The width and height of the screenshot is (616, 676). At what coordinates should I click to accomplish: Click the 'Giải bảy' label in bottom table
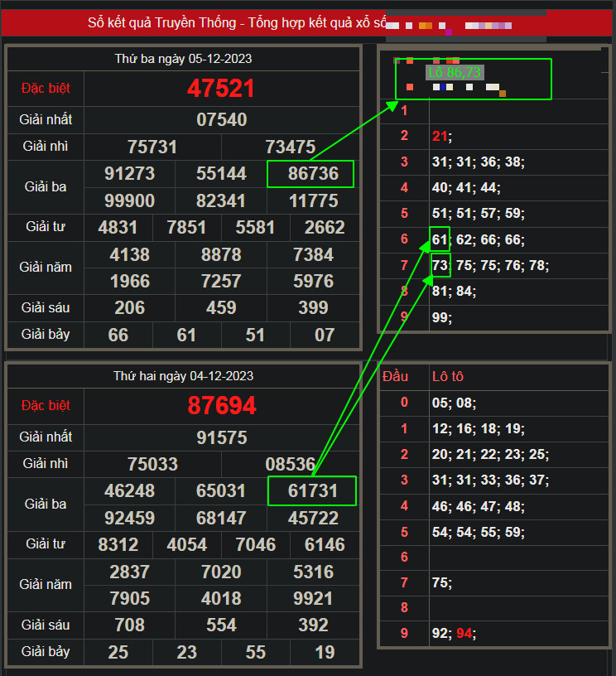point(46,652)
